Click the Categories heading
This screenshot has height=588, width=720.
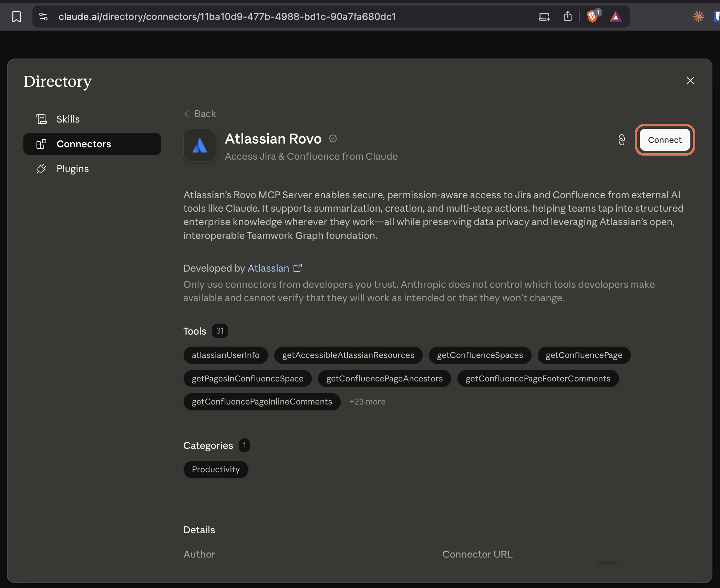(208, 445)
